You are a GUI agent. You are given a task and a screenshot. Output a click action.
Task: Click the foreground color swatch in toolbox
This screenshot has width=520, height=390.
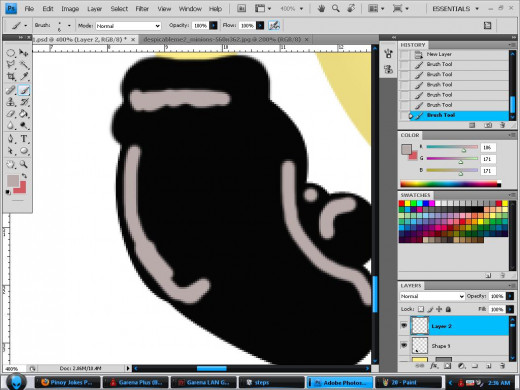tap(13, 181)
